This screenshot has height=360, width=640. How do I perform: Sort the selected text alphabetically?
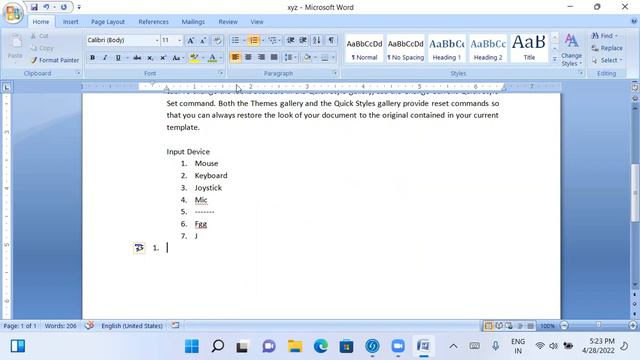[317, 40]
